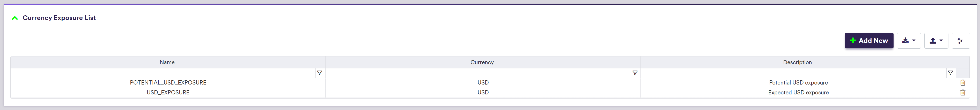Screen dimensions: 980x110
Task: Sort by the Description column header
Action: pyautogui.click(x=797, y=62)
